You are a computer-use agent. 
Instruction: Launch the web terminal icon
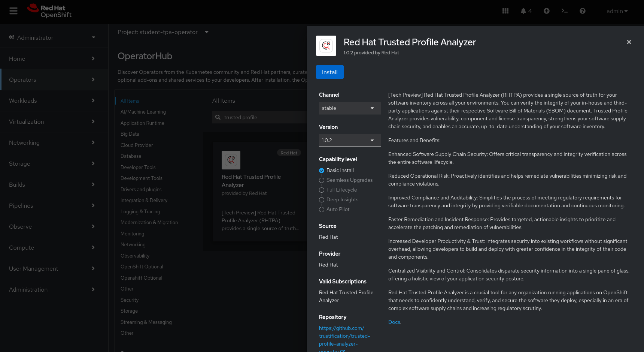coord(565,11)
